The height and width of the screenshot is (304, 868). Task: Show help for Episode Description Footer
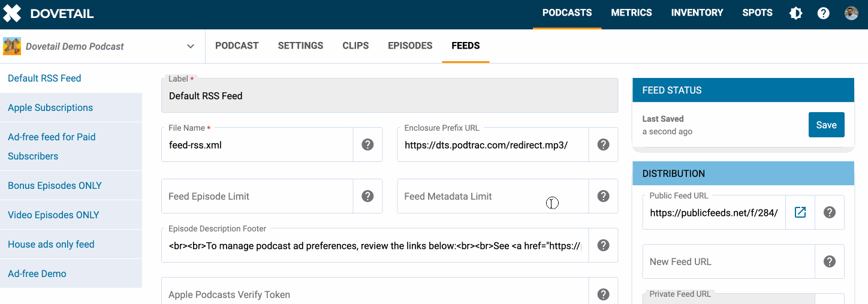click(603, 245)
